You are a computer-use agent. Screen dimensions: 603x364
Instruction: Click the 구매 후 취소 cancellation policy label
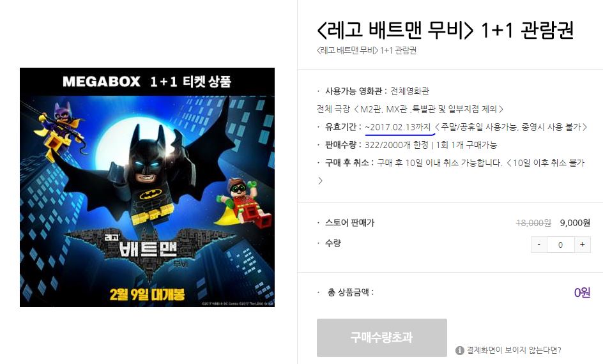(347, 163)
